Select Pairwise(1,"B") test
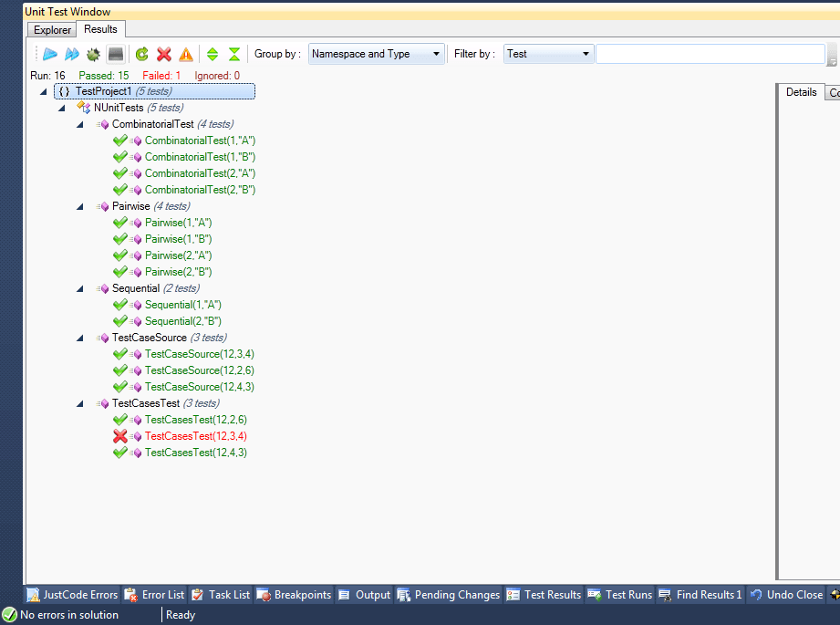 (x=179, y=239)
